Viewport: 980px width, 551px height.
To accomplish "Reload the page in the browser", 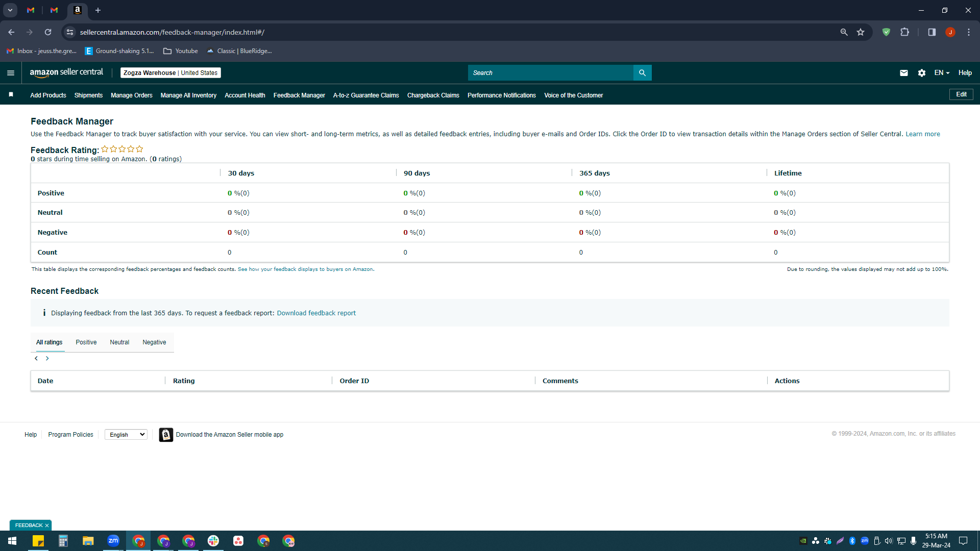I will (x=48, y=32).
